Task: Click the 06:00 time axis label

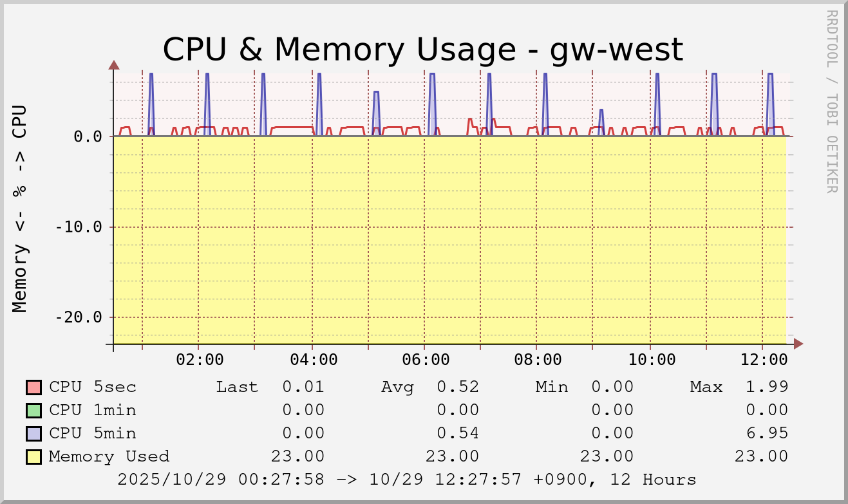Action: pos(426,360)
